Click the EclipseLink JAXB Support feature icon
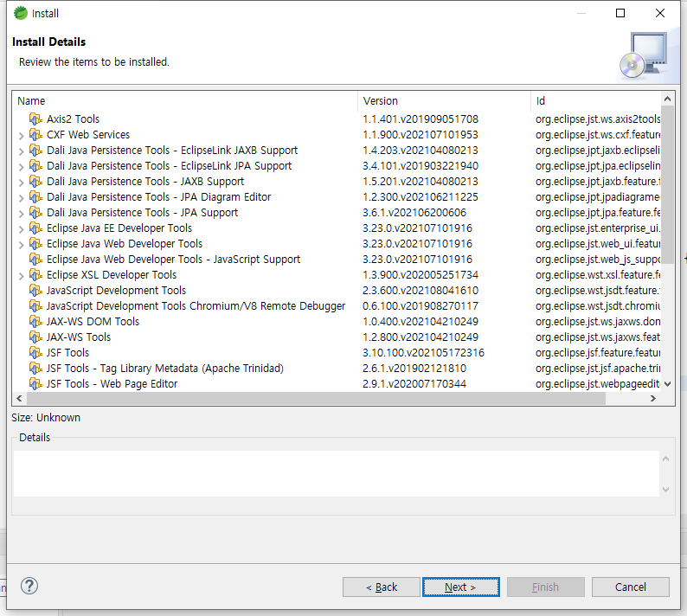687x616 pixels. (35, 151)
